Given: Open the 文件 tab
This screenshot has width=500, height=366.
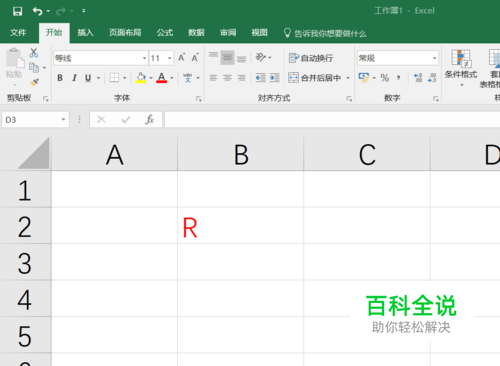Looking at the screenshot, I should point(18,32).
